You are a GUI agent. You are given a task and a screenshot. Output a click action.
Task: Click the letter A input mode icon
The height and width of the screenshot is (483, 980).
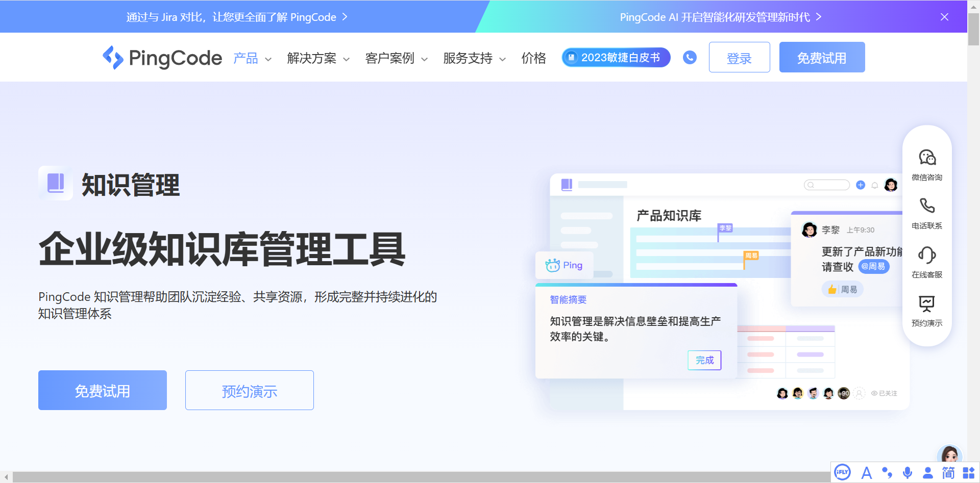click(866, 473)
